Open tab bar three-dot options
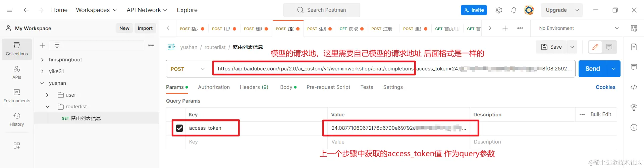Viewport: 644px width, 168px height. pos(520,28)
